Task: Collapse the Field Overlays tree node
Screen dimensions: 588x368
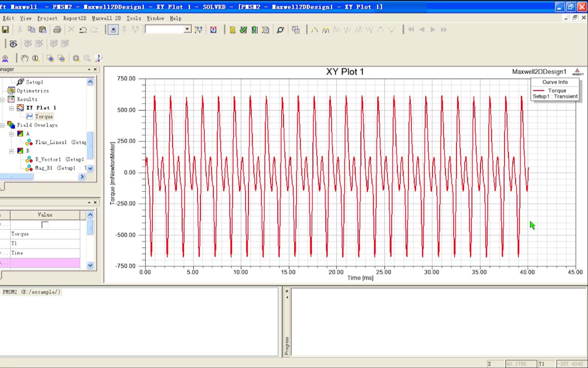Action: point(2,125)
